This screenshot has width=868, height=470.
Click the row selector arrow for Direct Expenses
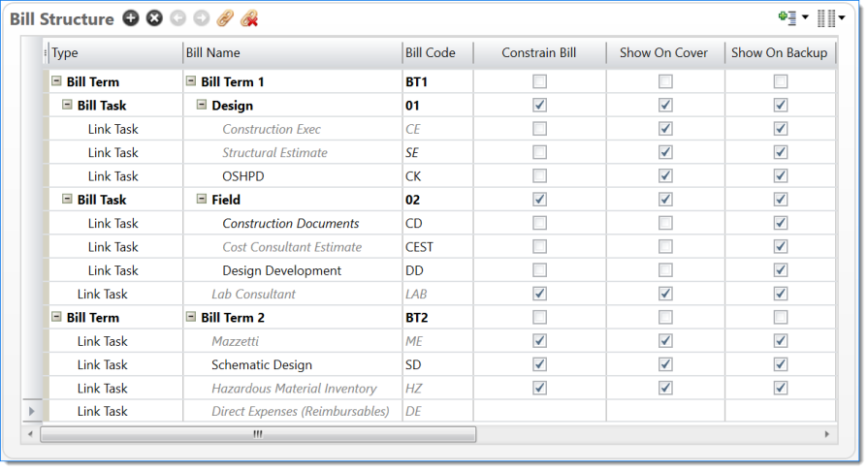pyautogui.click(x=32, y=412)
